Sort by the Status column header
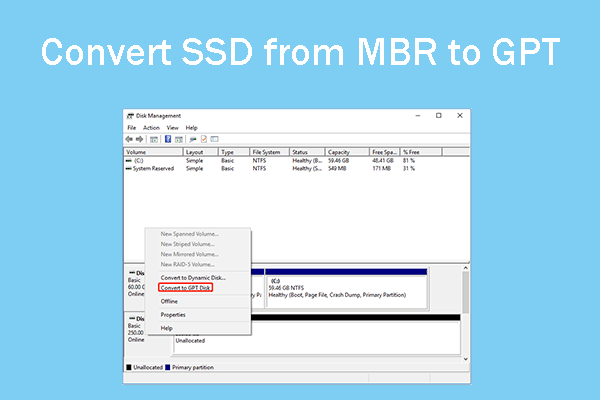The height and width of the screenshot is (400, 600). tap(307, 152)
